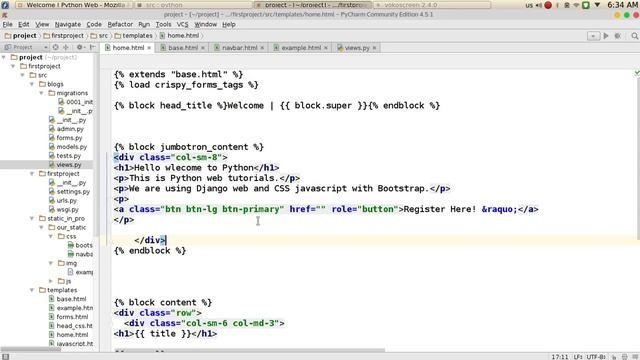
Task: Collapse the blogs folder
Action: 32,84
